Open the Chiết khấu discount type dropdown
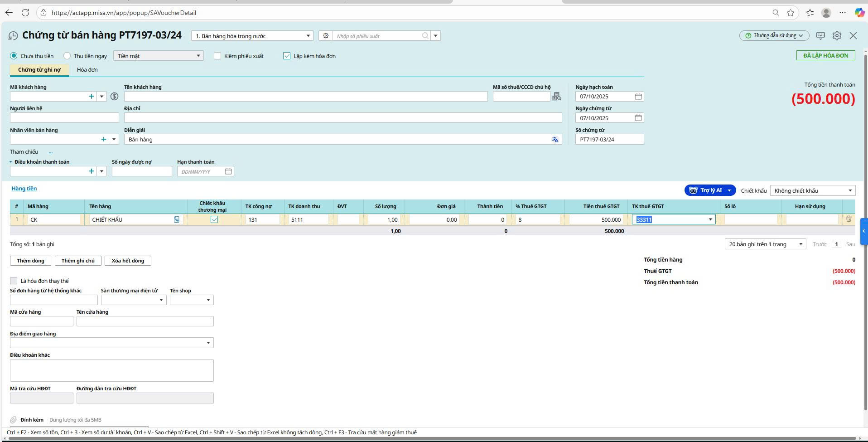868x442 pixels. (x=850, y=191)
